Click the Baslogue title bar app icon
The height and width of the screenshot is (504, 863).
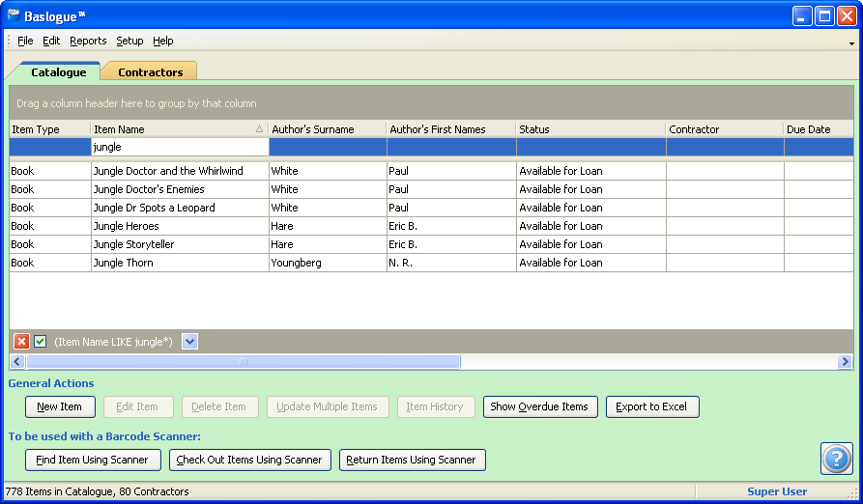coord(14,15)
